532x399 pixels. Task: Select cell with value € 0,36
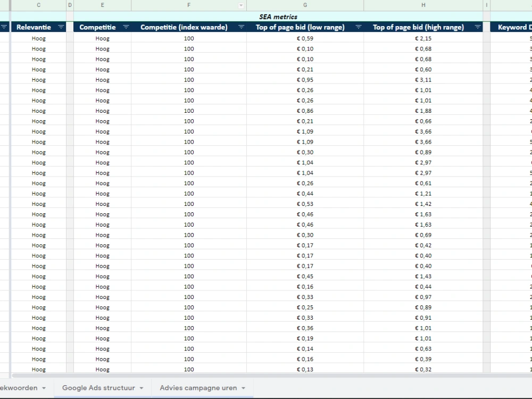(305, 328)
